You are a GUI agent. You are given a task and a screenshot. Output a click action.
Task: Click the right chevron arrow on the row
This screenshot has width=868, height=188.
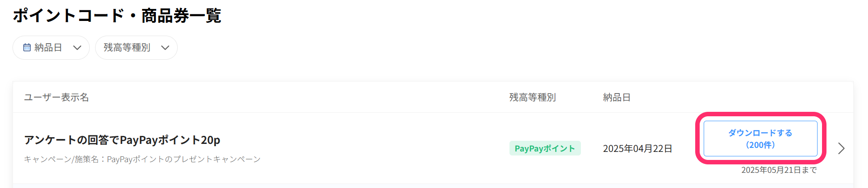841,148
